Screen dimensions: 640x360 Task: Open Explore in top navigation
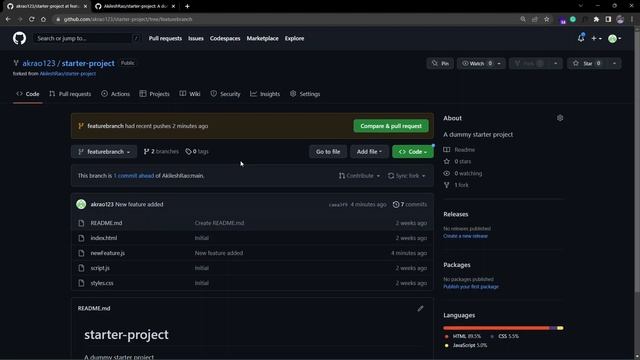(294, 38)
